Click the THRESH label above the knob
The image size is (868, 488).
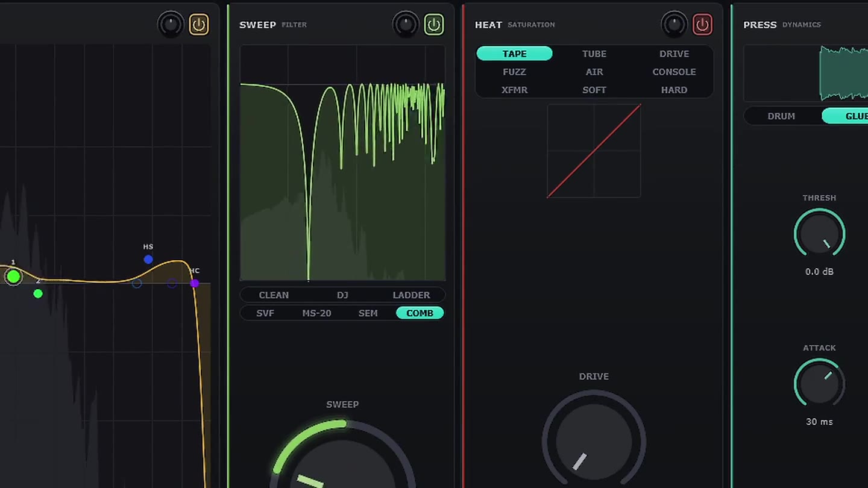click(x=819, y=198)
